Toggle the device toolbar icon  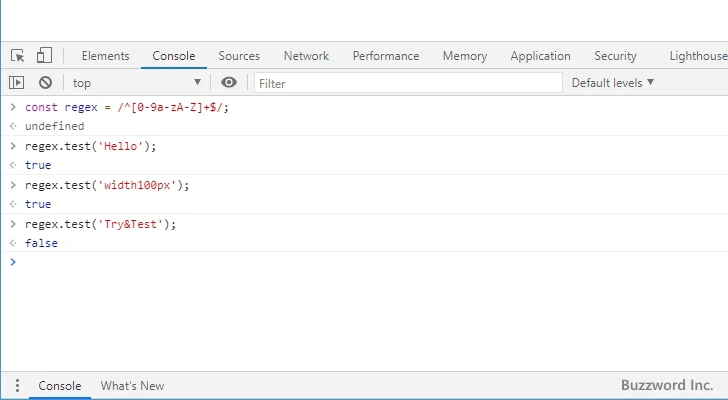click(x=44, y=56)
